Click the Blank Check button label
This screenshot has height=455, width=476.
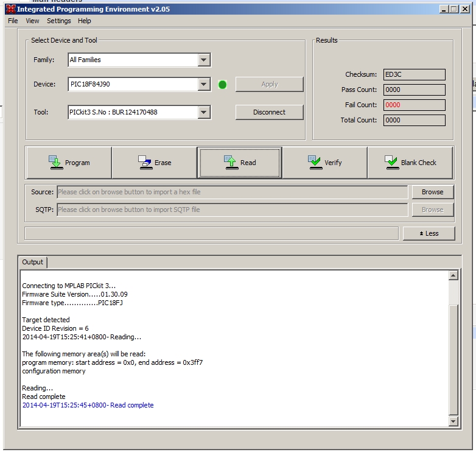[419, 163]
